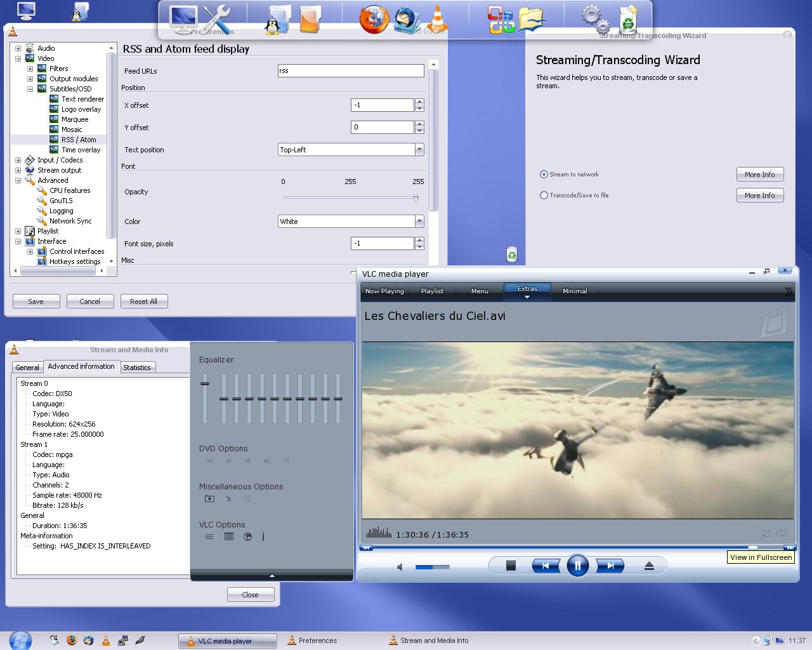812x650 pixels.
Task: Click the Eject icon in player controls
Action: pos(649,566)
